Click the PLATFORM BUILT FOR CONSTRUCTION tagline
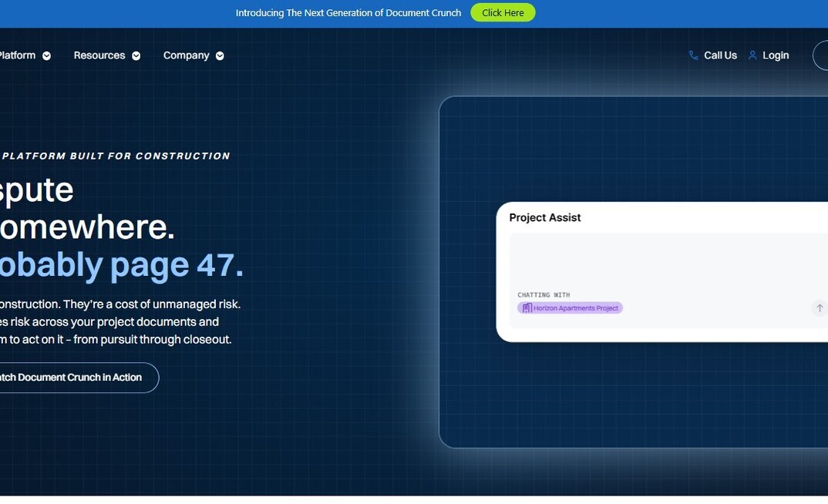Viewport: 828px width, 504px height. pos(116,156)
